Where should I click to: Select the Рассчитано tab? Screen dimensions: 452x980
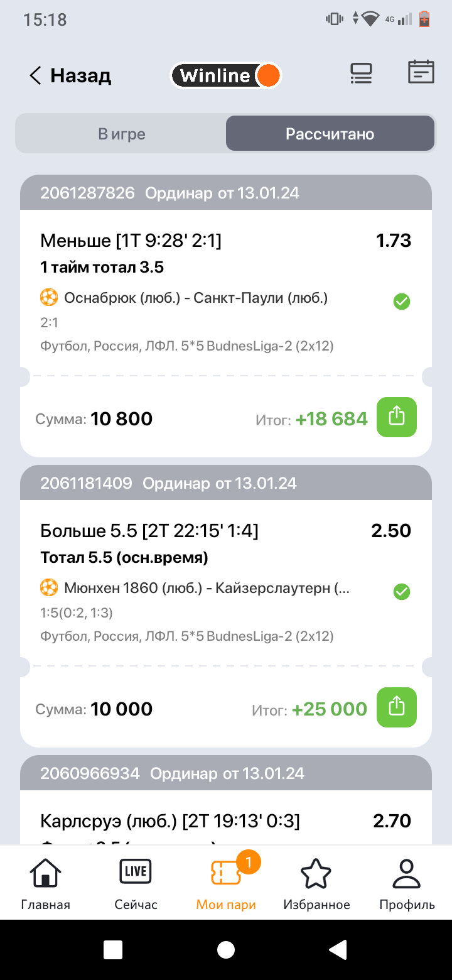[x=330, y=134]
